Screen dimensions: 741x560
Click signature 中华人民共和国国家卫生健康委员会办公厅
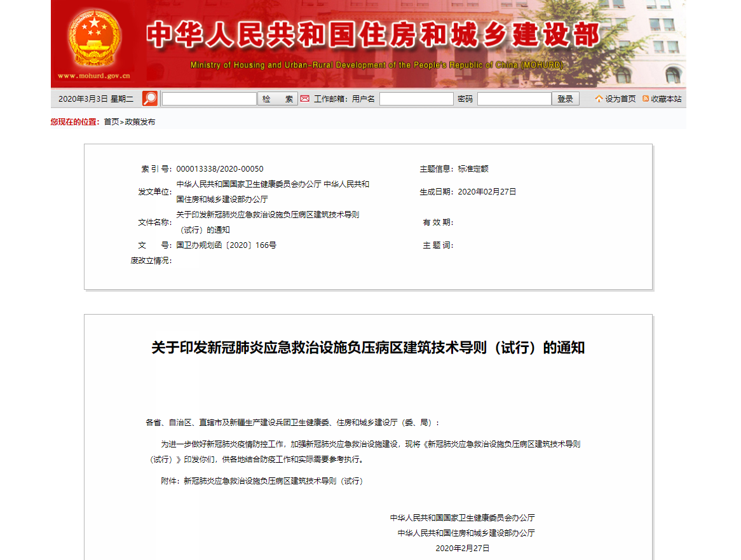pos(462,517)
